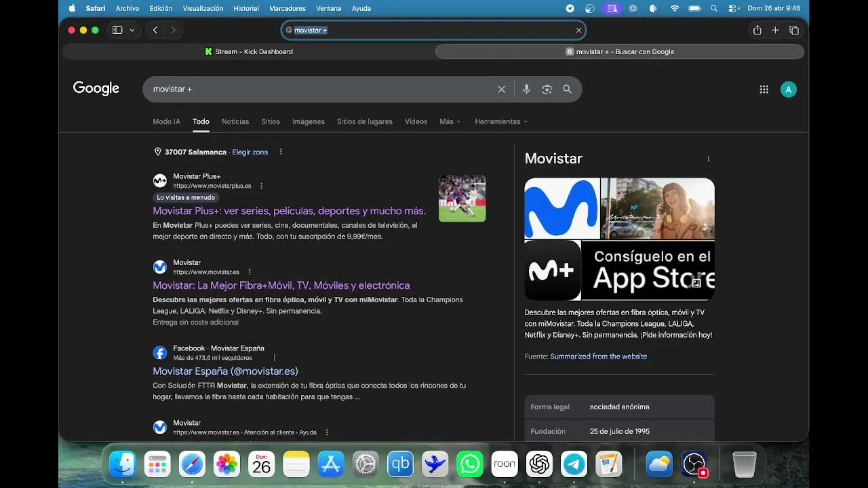
Task: Switch to Sitios de lugares tab
Action: tap(365, 122)
